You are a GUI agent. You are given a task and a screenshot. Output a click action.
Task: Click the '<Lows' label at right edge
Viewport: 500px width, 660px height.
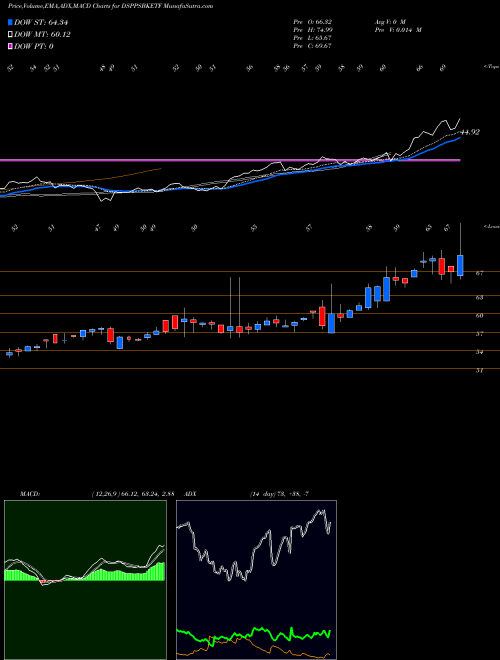pyautogui.click(x=491, y=226)
